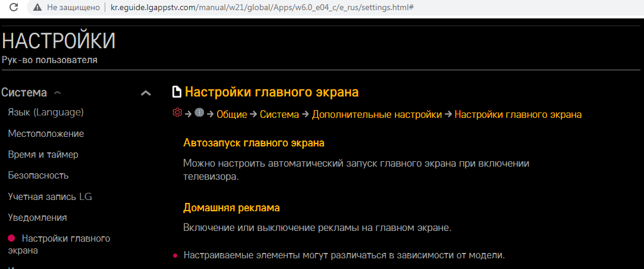Viewport: 644px width, 269px height.
Task: Click the note Настраиваемые элементы могут различаться
Action: tap(344, 255)
